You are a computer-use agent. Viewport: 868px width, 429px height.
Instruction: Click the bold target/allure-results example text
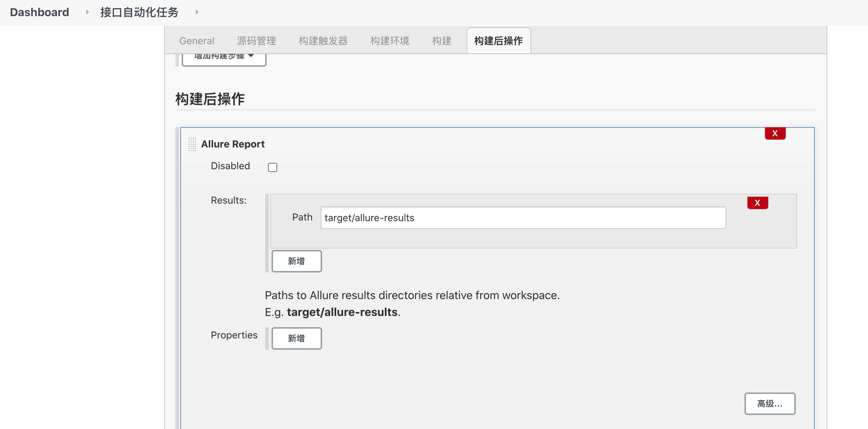342,312
